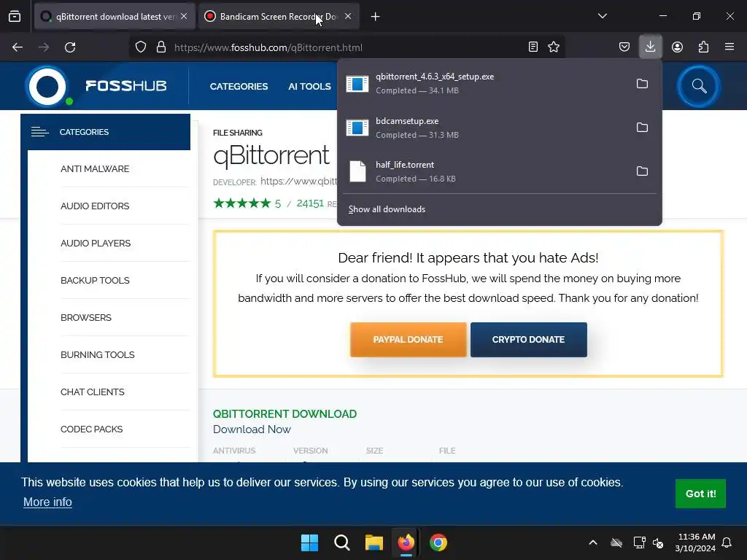Open qbittorrent_4.6.3_x64_setup.exe download
This screenshot has height=560, width=747.
coord(486,83)
